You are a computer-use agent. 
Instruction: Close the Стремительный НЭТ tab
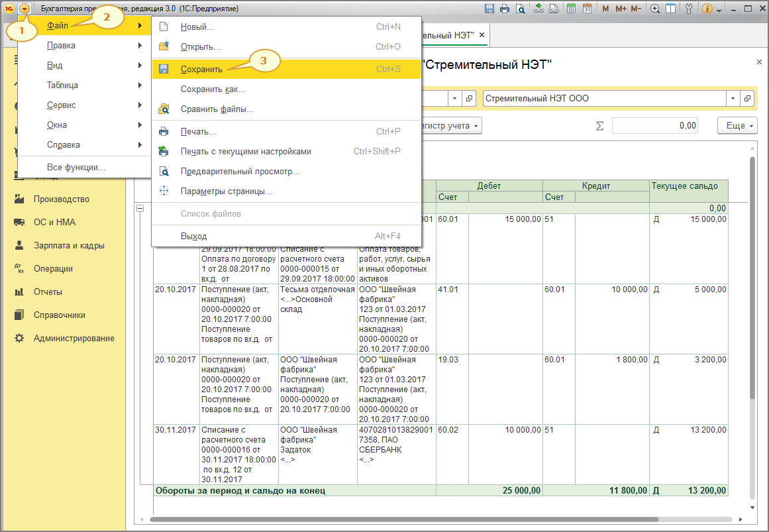(482, 34)
